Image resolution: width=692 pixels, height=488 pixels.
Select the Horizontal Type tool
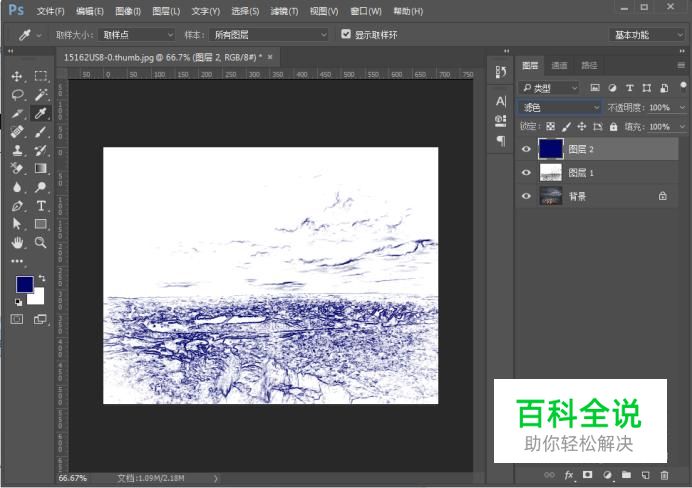point(41,205)
